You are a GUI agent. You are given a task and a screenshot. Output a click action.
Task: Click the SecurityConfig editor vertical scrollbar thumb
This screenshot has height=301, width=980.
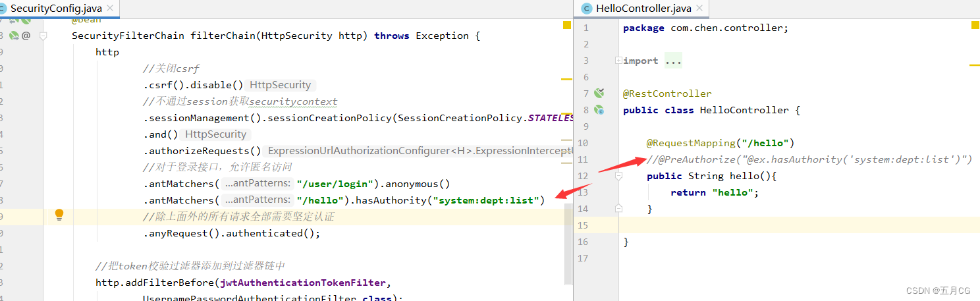(x=567, y=244)
